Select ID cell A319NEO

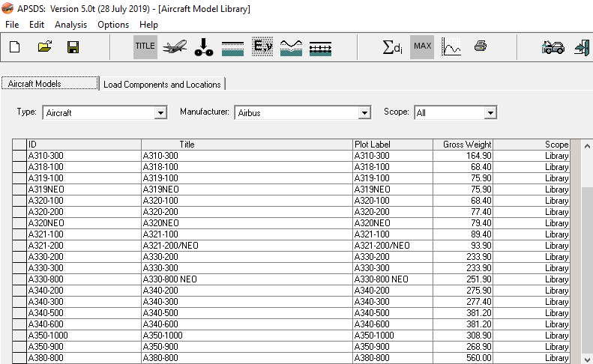84,189
